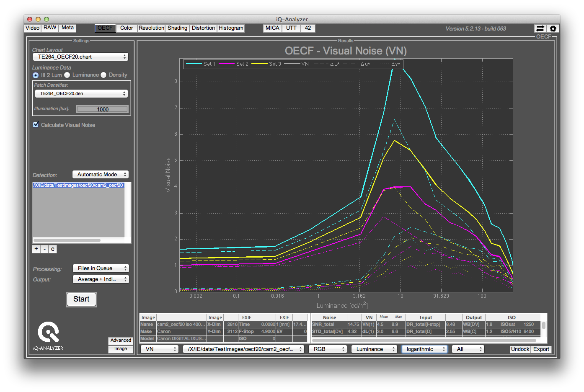
Task: Open the RGB channel dropdown
Action: click(328, 349)
